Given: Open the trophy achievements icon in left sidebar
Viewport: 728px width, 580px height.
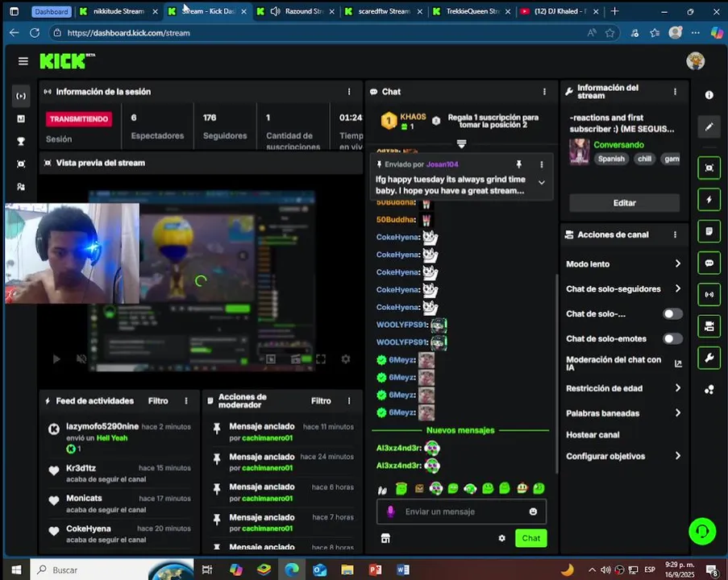Looking at the screenshot, I should pos(21,142).
